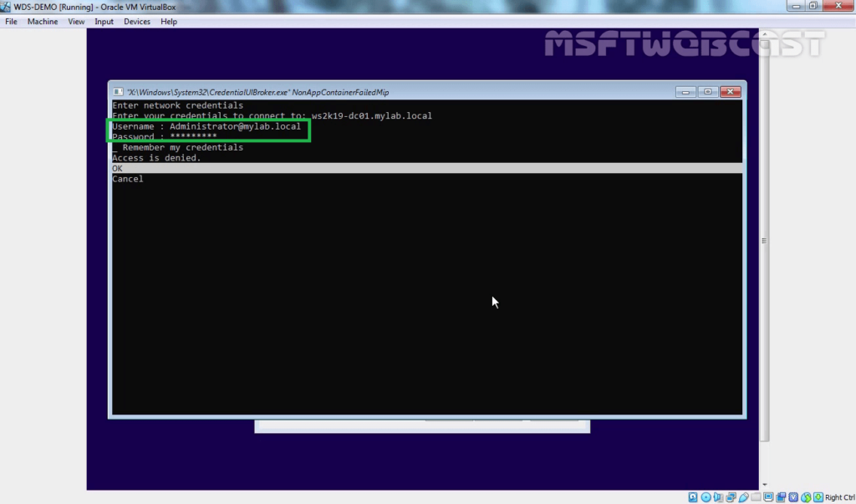Toggle Remember my credentials option
Screen dimensions: 856x504
click(177, 147)
